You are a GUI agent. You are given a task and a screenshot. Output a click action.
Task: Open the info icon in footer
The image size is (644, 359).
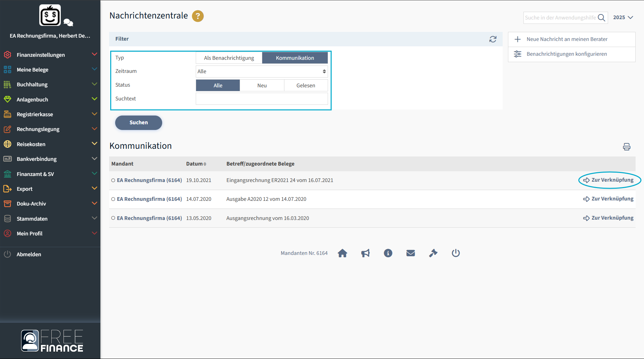(388, 253)
